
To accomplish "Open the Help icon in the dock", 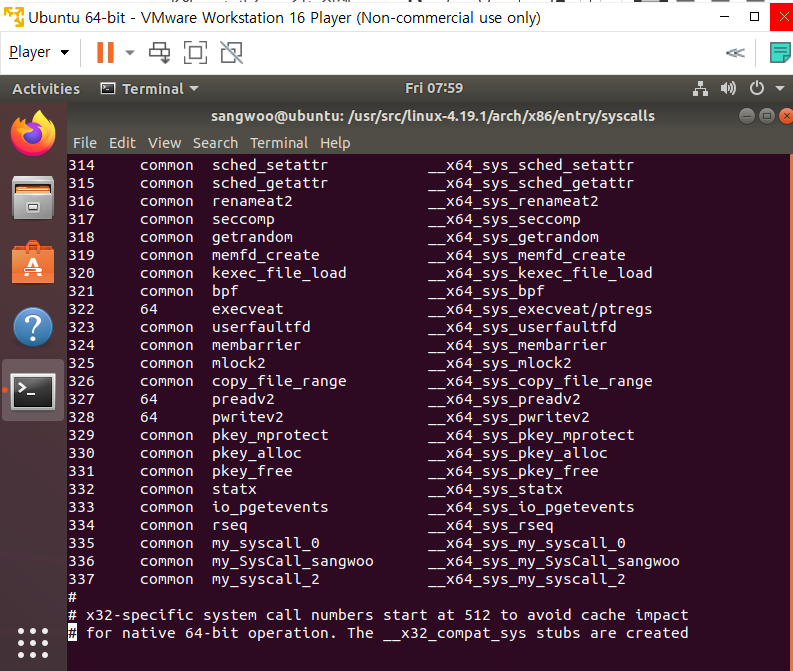I will coord(33,327).
